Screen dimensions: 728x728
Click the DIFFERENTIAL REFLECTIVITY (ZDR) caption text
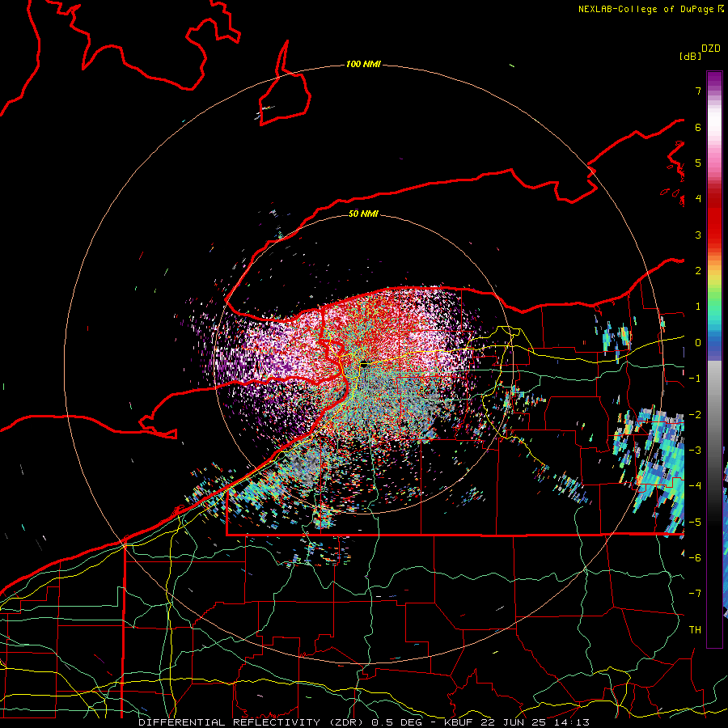pyautogui.click(x=252, y=722)
